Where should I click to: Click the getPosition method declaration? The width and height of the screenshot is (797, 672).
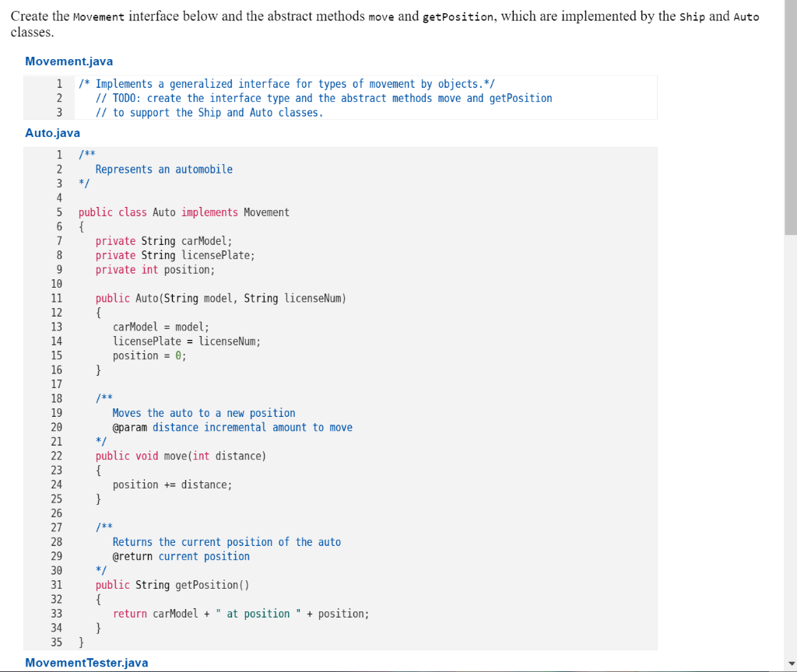click(171, 584)
